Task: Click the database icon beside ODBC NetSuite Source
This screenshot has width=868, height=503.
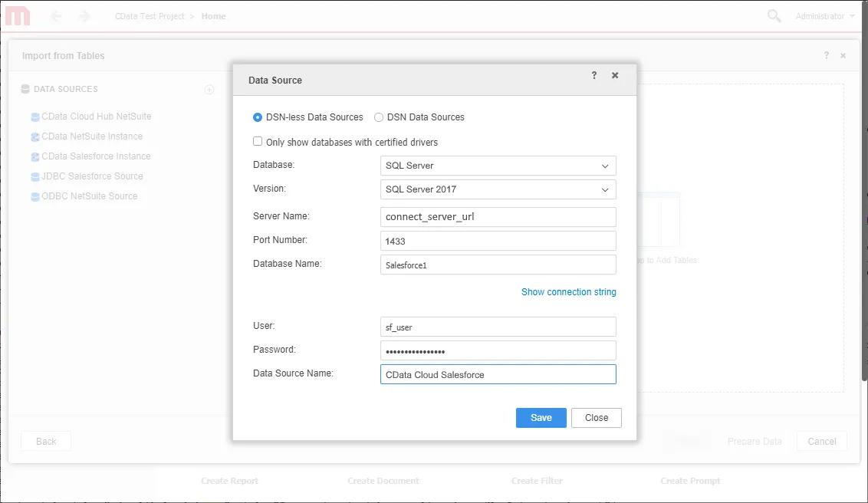Action: pos(34,196)
